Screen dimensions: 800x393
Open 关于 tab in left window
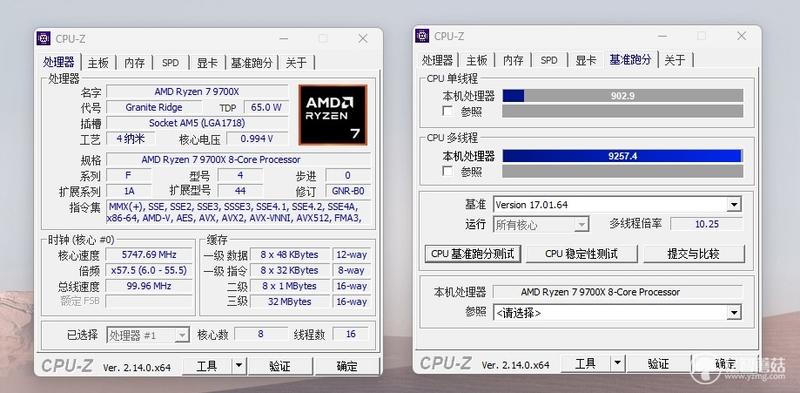(296, 63)
